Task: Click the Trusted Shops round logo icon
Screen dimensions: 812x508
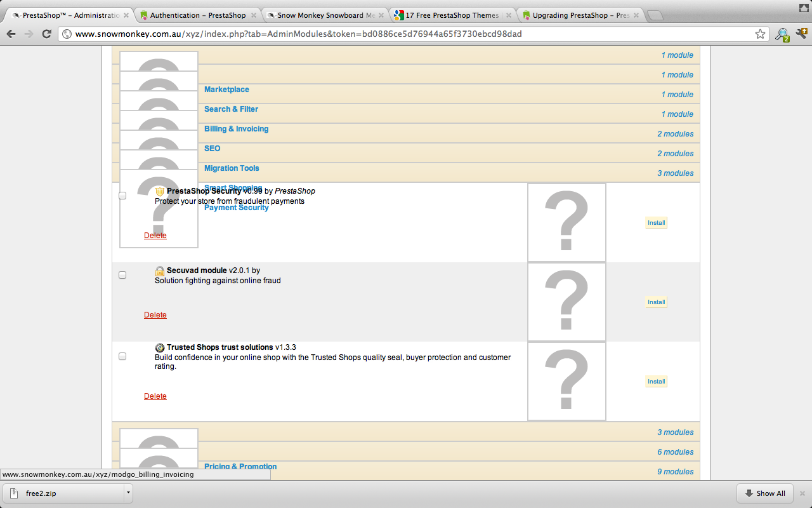Action: [x=160, y=347]
